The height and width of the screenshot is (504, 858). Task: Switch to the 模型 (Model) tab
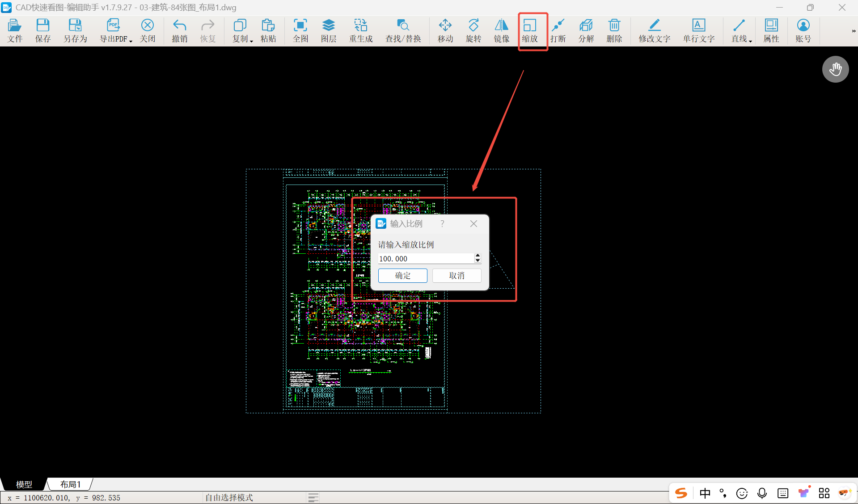[x=24, y=484]
